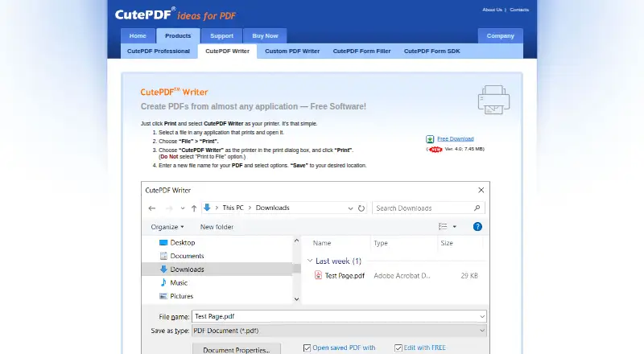
Task: Open the Organize dropdown menu
Action: tap(167, 227)
